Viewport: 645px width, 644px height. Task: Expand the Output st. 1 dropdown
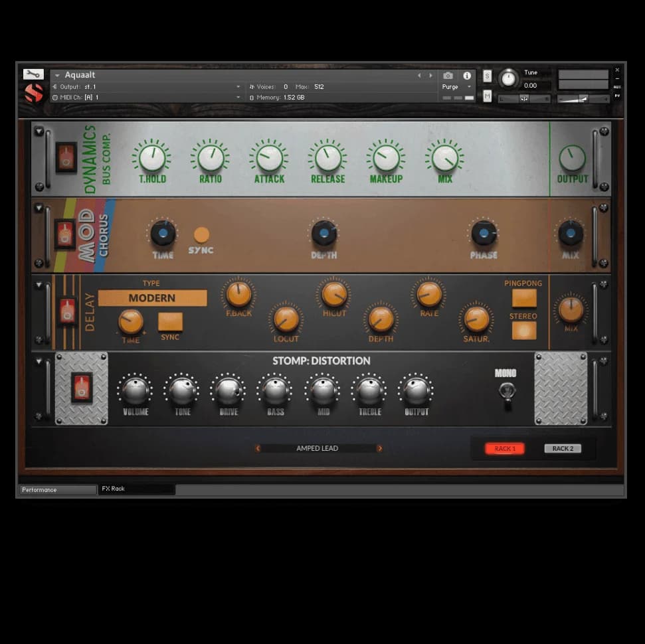[238, 87]
